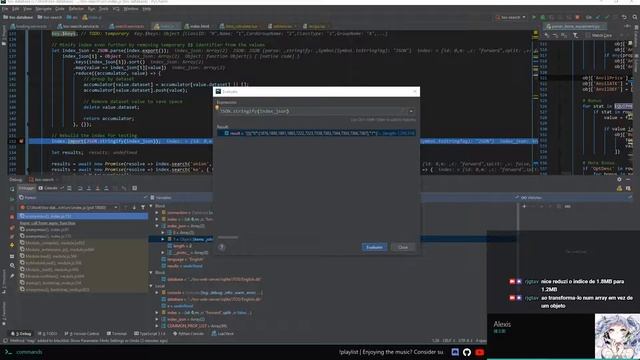Click the View Breakpoints icon in the debug sidebar

pos(12,227)
